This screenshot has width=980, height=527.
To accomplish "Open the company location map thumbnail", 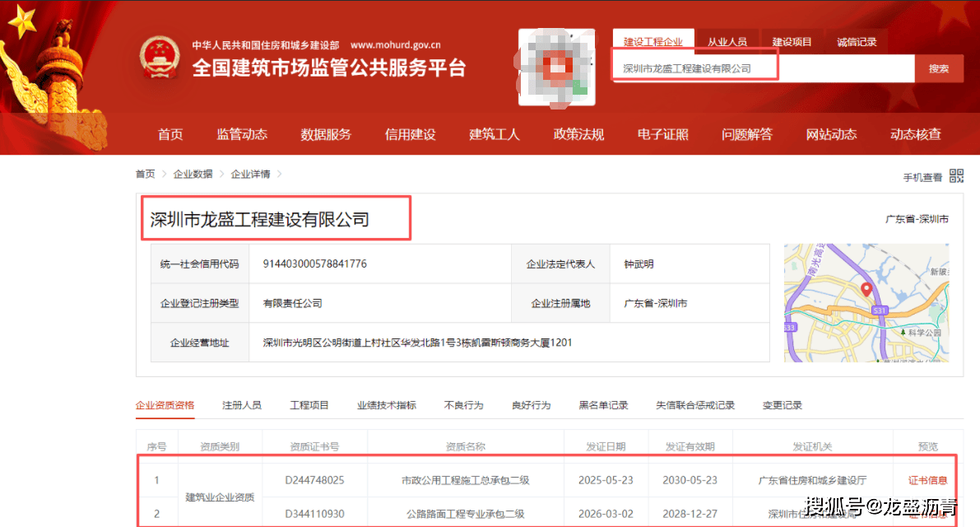I will tap(866, 302).
